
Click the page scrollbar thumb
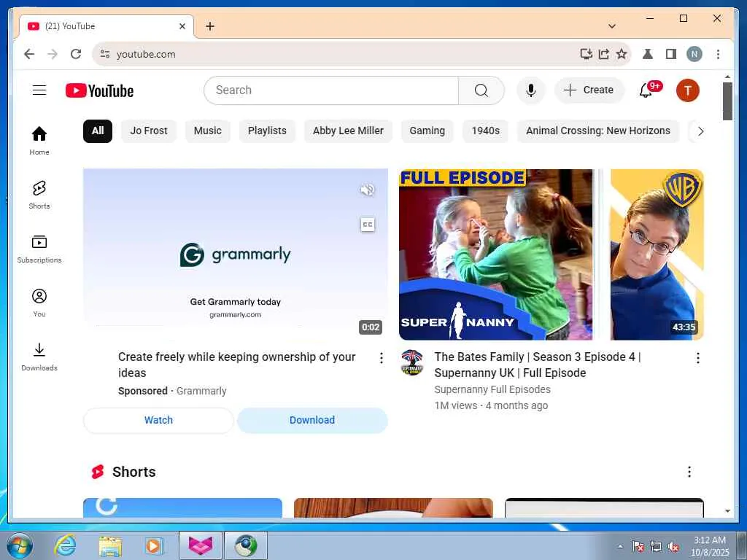pyautogui.click(x=727, y=101)
